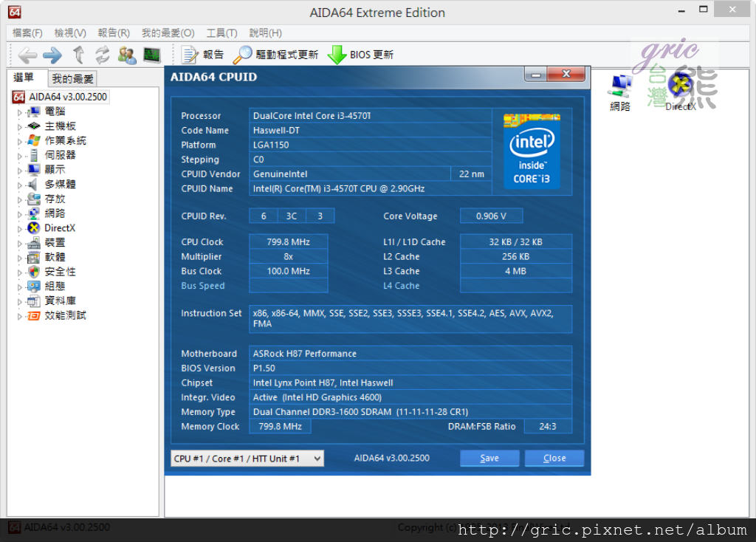This screenshot has height=542, width=756.
Task: Select the 網路 network icon in tree
Action: [x=34, y=213]
